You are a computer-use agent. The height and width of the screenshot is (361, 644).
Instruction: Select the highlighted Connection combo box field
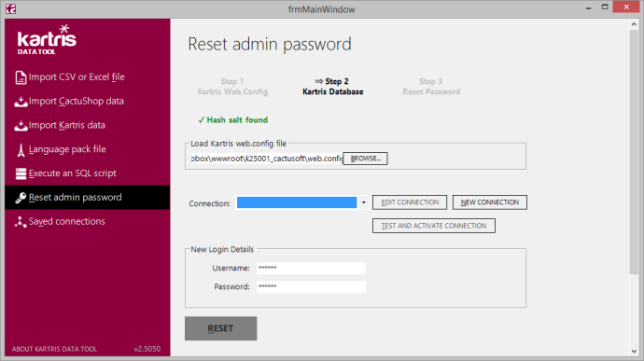(x=297, y=202)
